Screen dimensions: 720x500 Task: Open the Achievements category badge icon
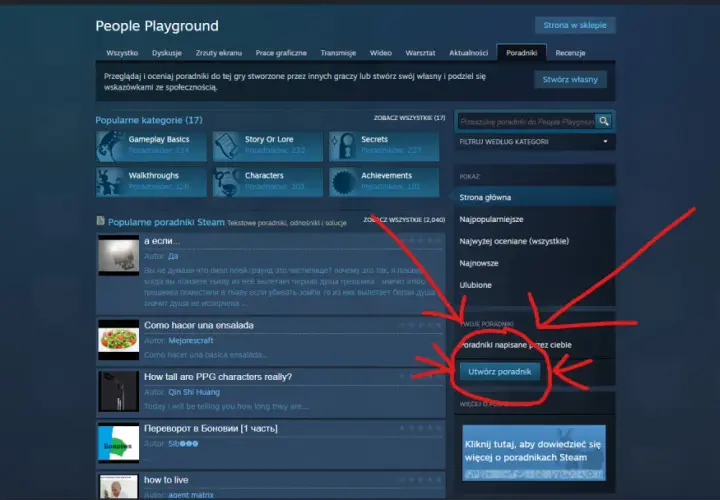point(343,182)
